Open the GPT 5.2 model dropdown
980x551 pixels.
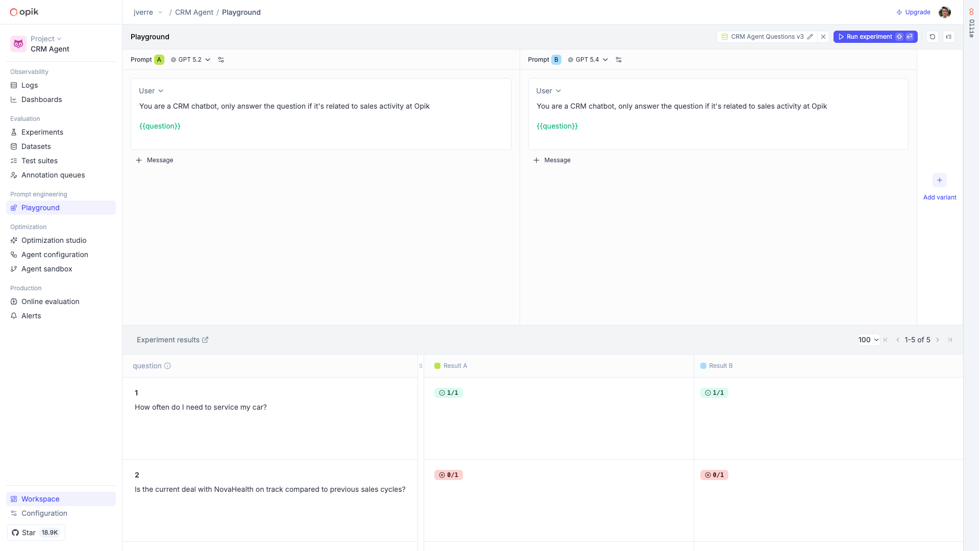190,60
